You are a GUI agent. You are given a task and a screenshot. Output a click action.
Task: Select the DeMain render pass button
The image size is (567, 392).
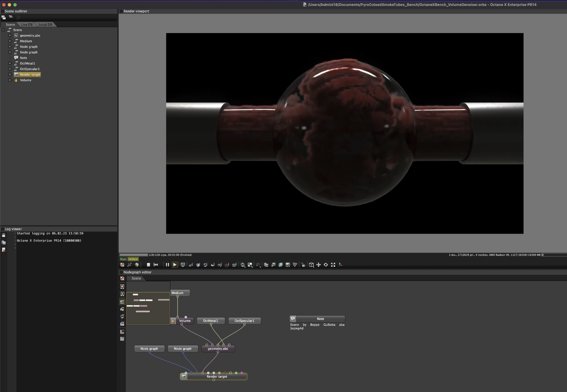click(x=133, y=259)
